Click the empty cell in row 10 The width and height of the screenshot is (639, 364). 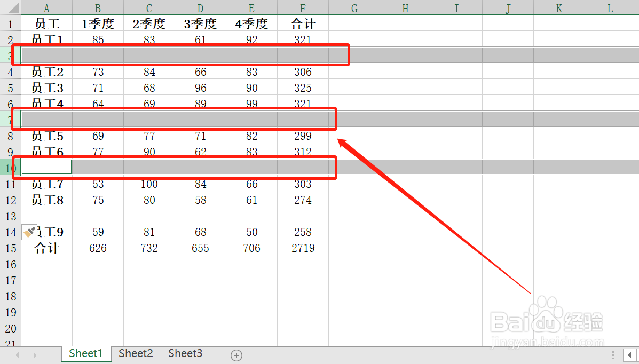click(x=46, y=167)
